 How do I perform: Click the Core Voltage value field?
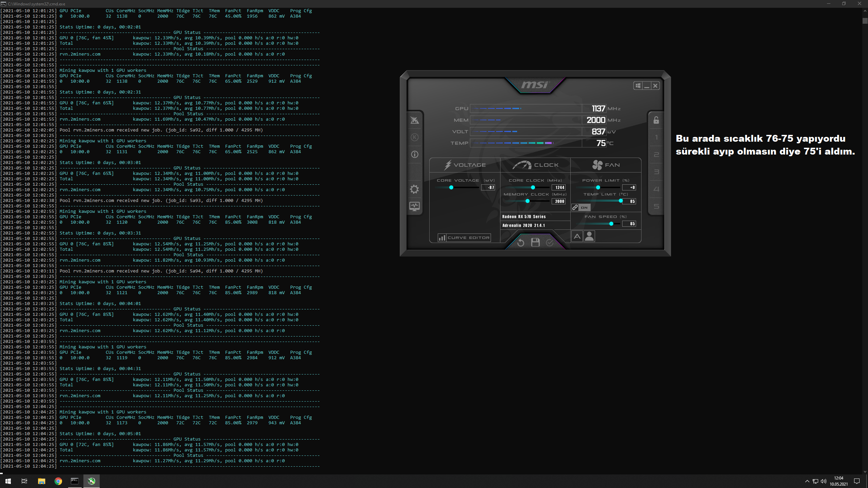pos(488,187)
